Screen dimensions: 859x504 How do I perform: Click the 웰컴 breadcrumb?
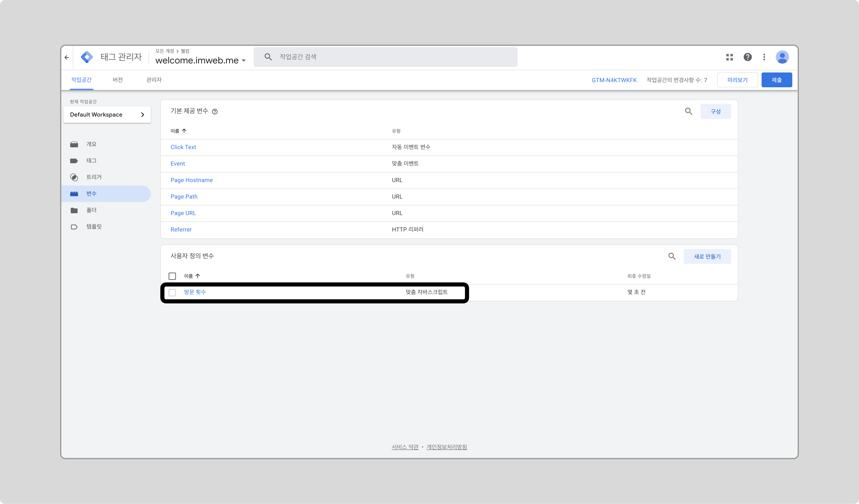pos(185,51)
